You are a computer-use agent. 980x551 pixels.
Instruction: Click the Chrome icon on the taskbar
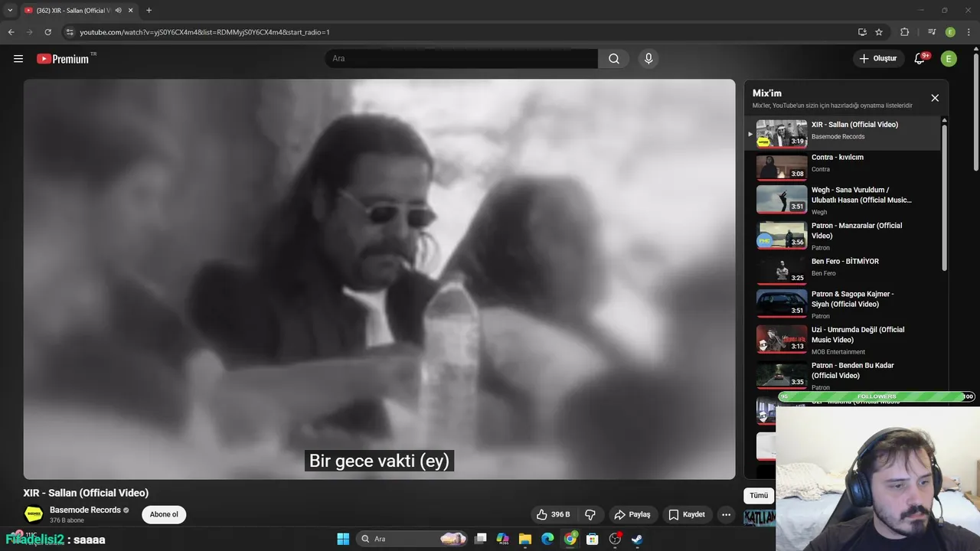coord(570,539)
